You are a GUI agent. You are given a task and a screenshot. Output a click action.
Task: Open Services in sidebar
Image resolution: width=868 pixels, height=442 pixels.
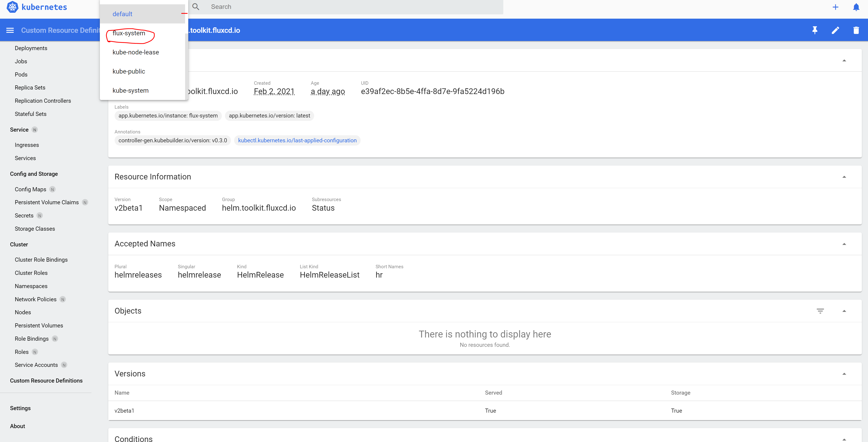pyautogui.click(x=25, y=158)
